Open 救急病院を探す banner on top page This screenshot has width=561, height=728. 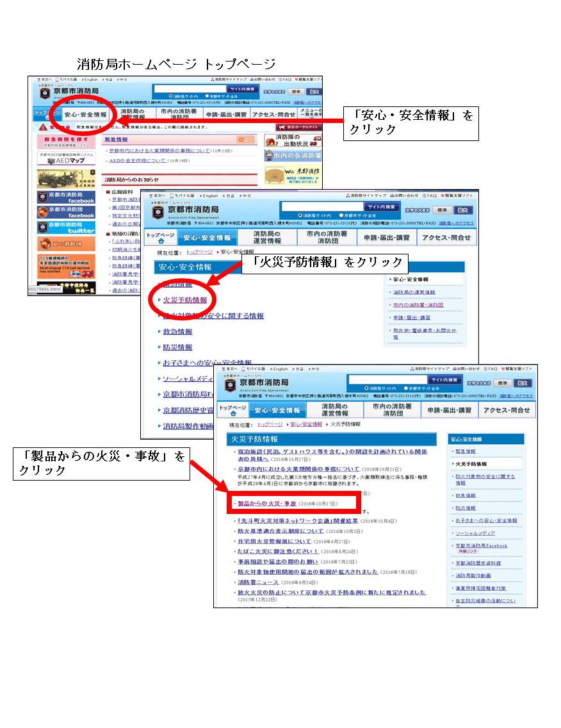(67, 142)
